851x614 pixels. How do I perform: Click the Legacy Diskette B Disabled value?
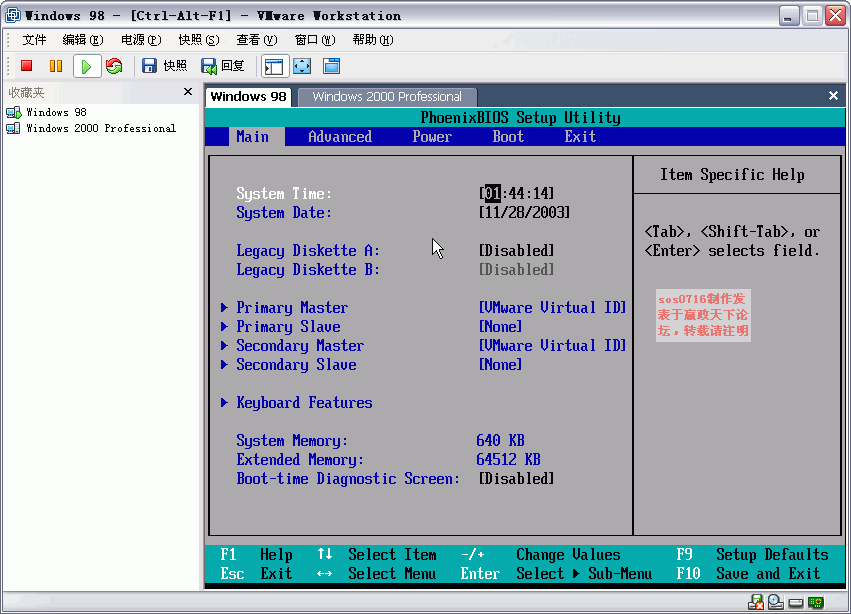pos(516,269)
